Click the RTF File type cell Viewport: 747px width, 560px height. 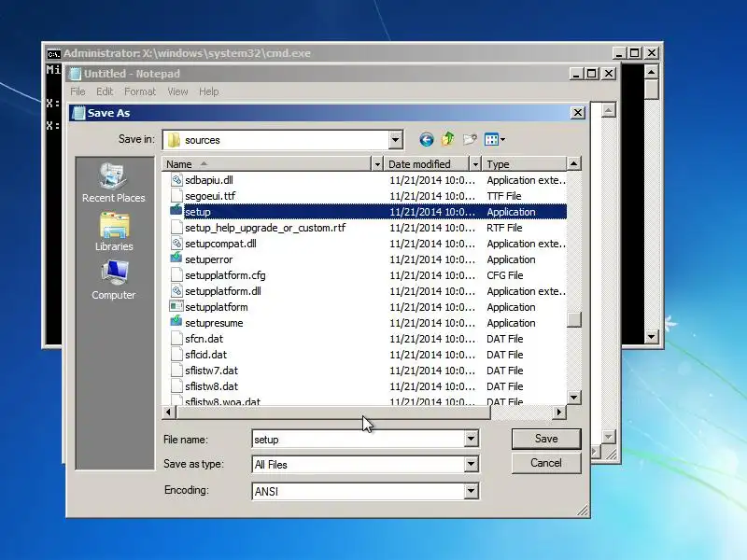504,228
